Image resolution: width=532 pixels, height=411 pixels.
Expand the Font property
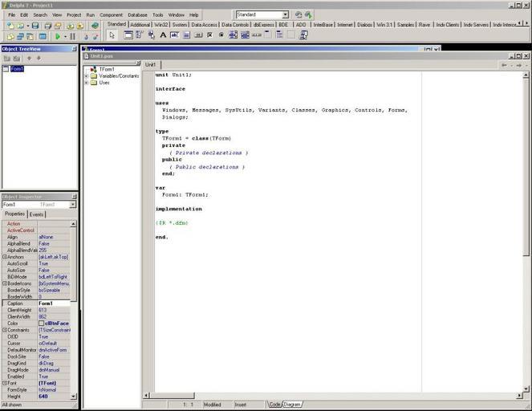5,383
